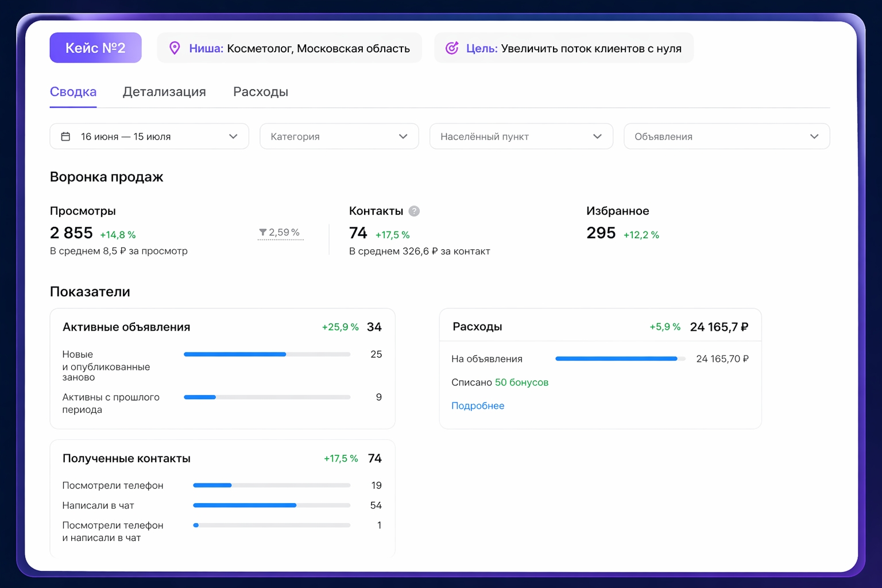Open the Детализация tab
The width and height of the screenshot is (882, 588).
click(x=164, y=92)
